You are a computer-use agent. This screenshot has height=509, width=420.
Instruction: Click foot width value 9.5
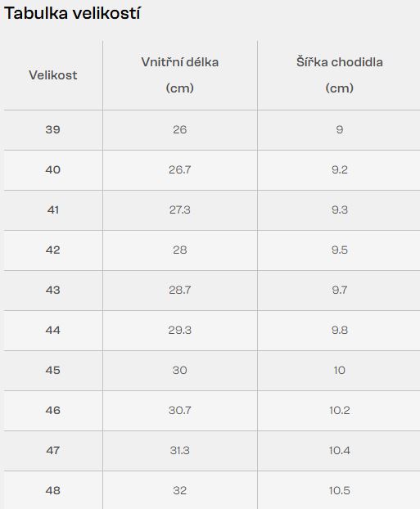[x=340, y=250]
